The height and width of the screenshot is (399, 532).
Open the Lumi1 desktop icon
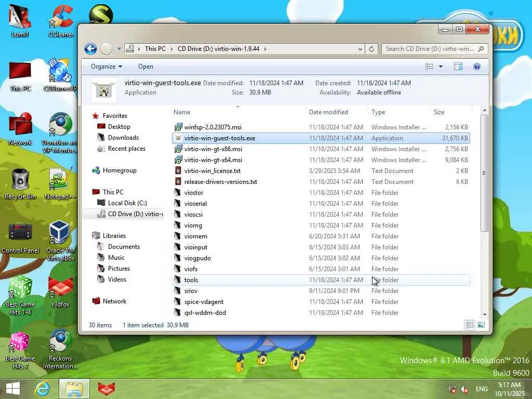(20, 20)
